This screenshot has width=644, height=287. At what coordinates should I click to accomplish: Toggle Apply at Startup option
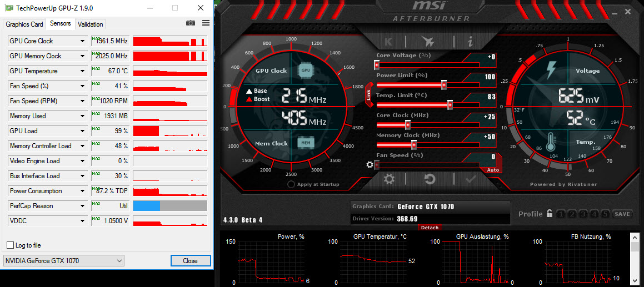pos(291,184)
